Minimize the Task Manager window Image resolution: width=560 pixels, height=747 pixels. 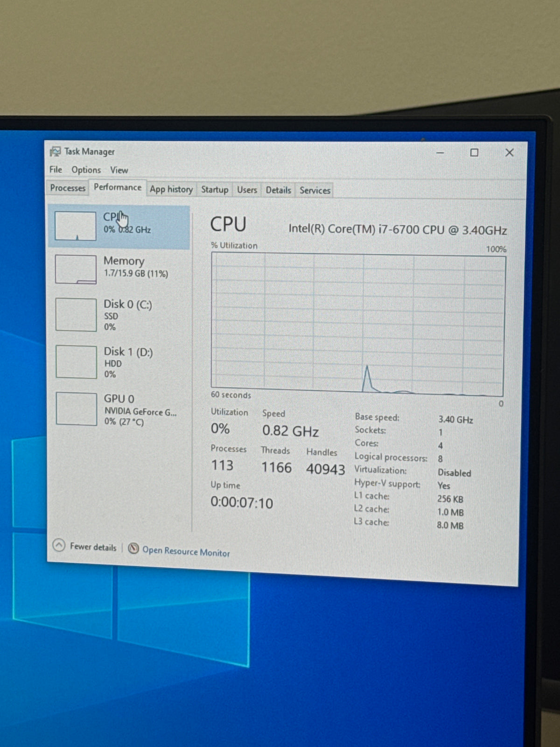pos(440,152)
